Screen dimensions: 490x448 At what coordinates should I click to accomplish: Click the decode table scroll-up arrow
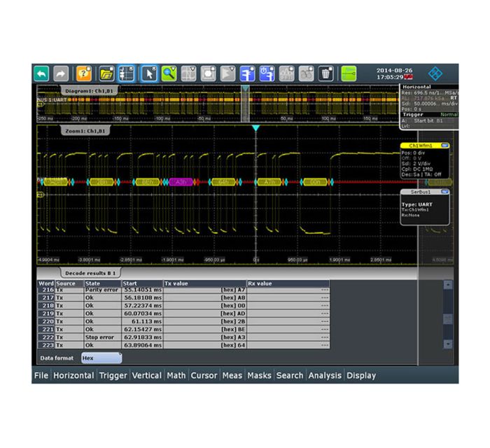click(448, 285)
